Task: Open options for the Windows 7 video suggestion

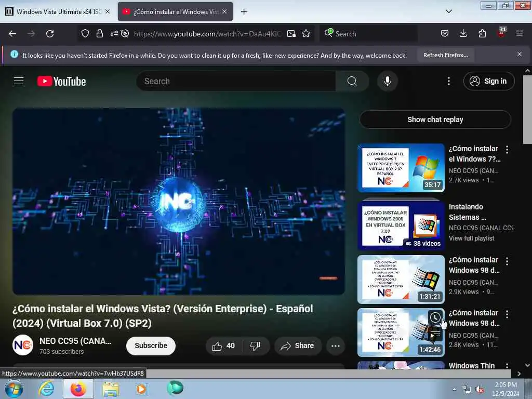Action: pyautogui.click(x=507, y=149)
